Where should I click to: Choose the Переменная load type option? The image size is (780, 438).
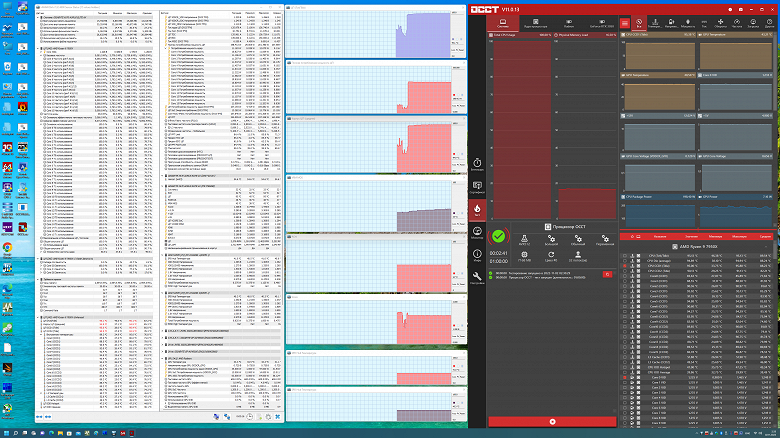[x=605, y=240]
